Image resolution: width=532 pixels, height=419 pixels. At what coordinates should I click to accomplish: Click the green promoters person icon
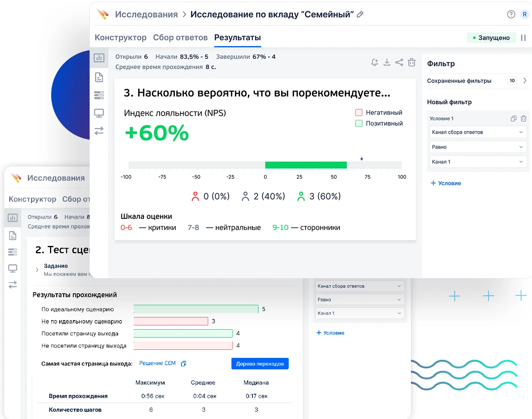[301, 196]
